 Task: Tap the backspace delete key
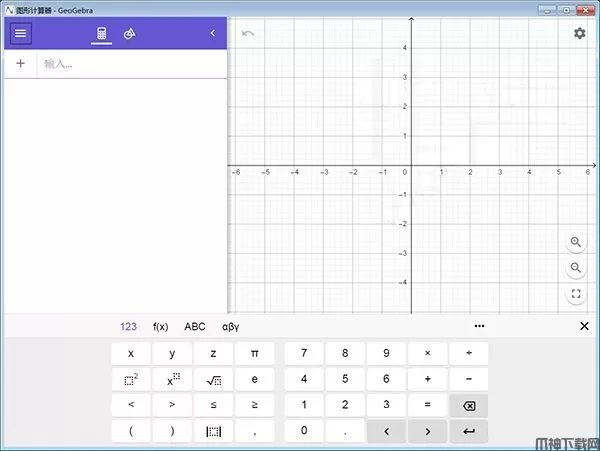pyautogui.click(x=469, y=405)
